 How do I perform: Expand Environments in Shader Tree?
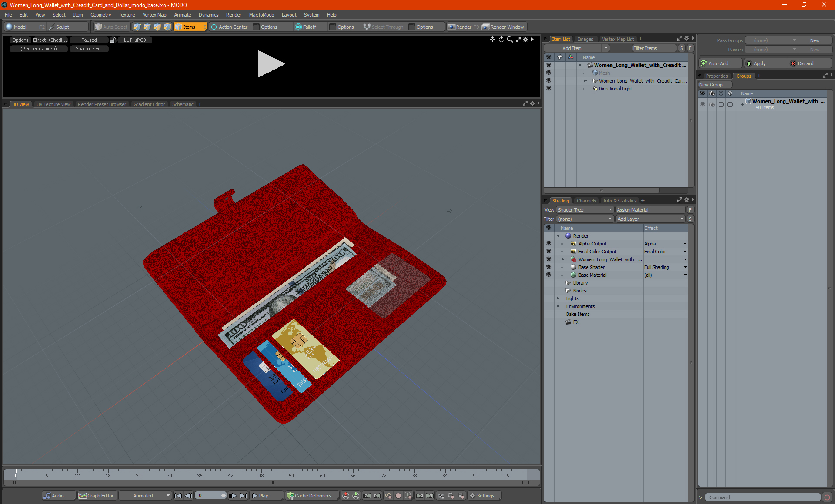[558, 306]
